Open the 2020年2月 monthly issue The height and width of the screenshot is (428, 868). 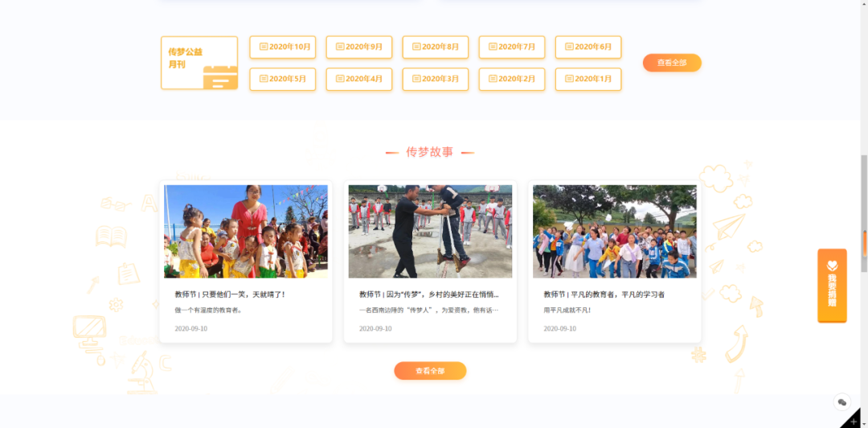pos(511,79)
